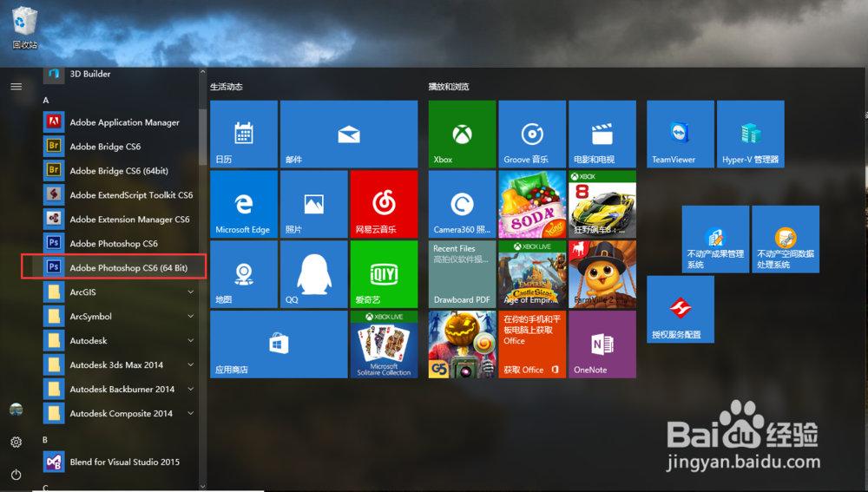This screenshot has height=492, width=868.
Task: Launch the QQ penguin tile
Action: [314, 274]
